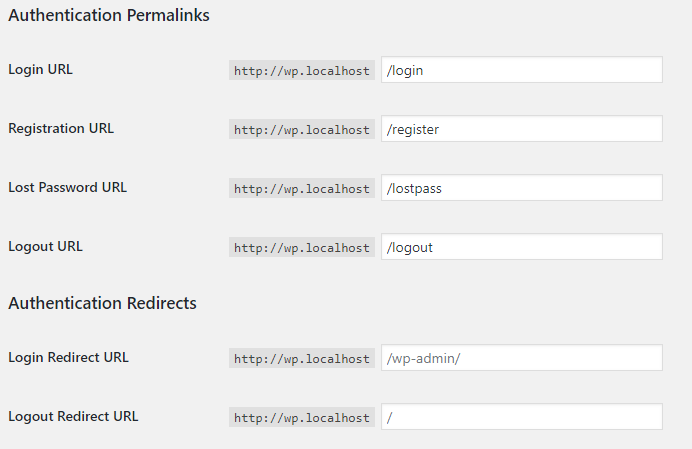Click the base URL prefix beside Logout URL
This screenshot has height=449, width=692.
pos(302,248)
